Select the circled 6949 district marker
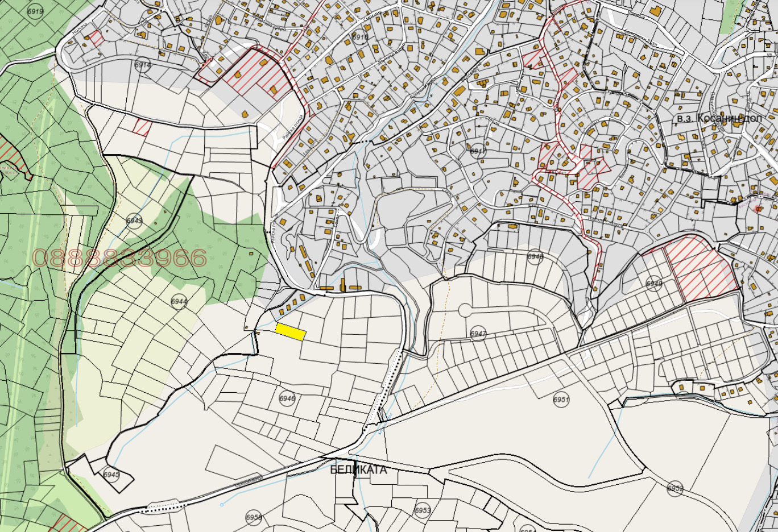The width and height of the screenshot is (778, 532). point(654,283)
